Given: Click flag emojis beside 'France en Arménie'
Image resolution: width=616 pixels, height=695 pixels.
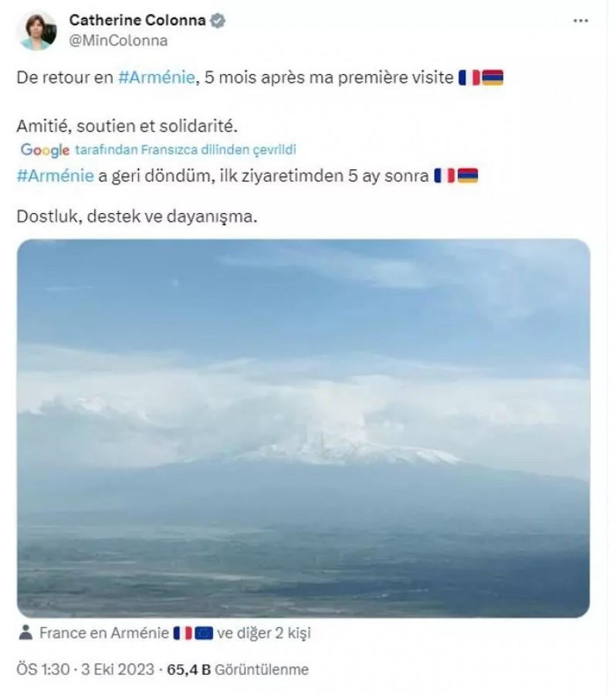Looking at the screenshot, I should click(193, 634).
